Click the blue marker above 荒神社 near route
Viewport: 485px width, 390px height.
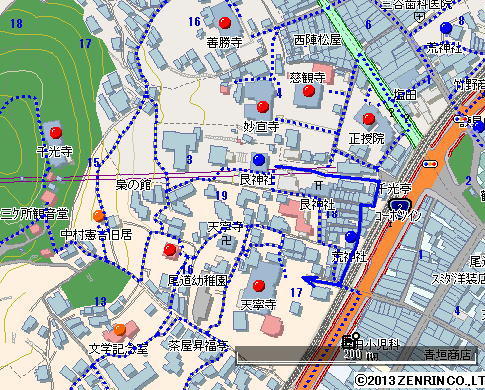pyautogui.click(x=351, y=237)
